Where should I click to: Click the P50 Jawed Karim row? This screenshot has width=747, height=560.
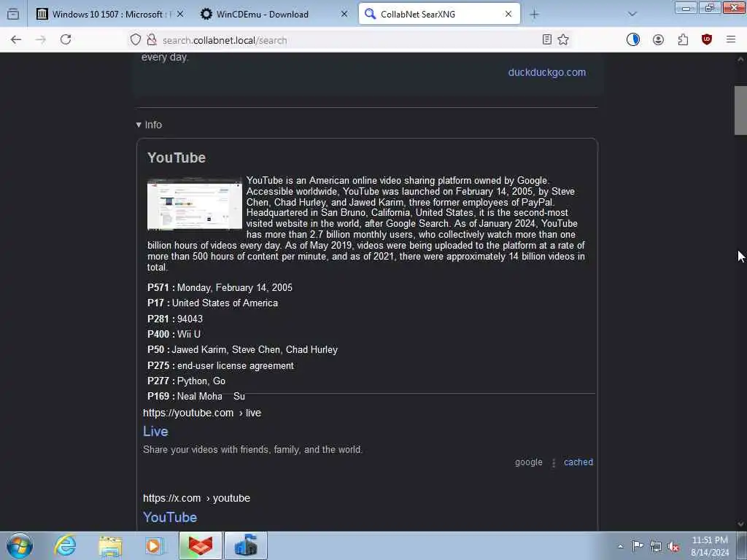pyautogui.click(x=242, y=349)
